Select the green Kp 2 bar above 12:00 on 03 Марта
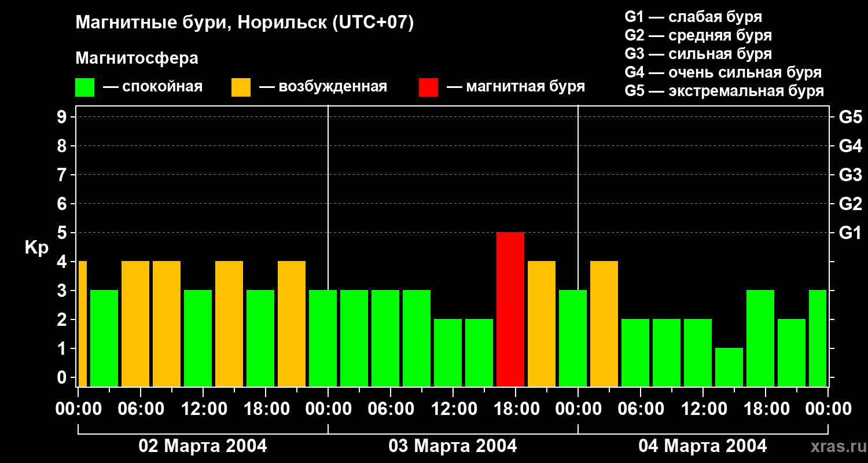868x463 pixels. coord(448,352)
